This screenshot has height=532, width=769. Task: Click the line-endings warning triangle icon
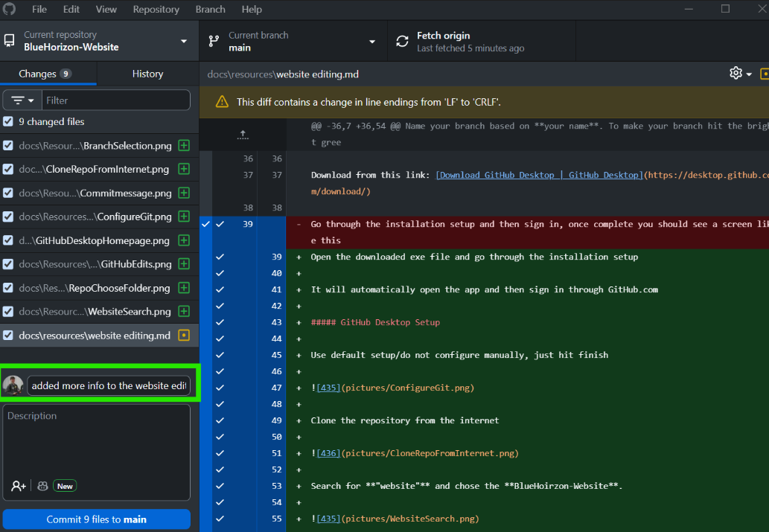click(222, 102)
